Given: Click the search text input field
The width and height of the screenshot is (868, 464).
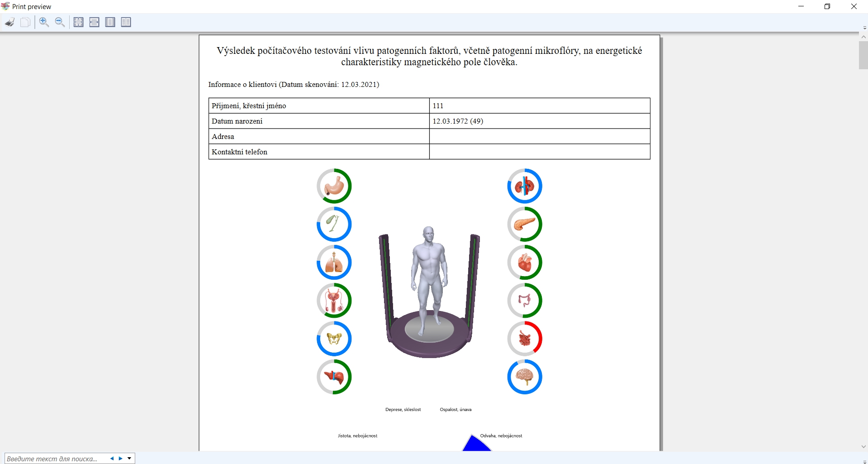Looking at the screenshot, I should [x=54, y=459].
